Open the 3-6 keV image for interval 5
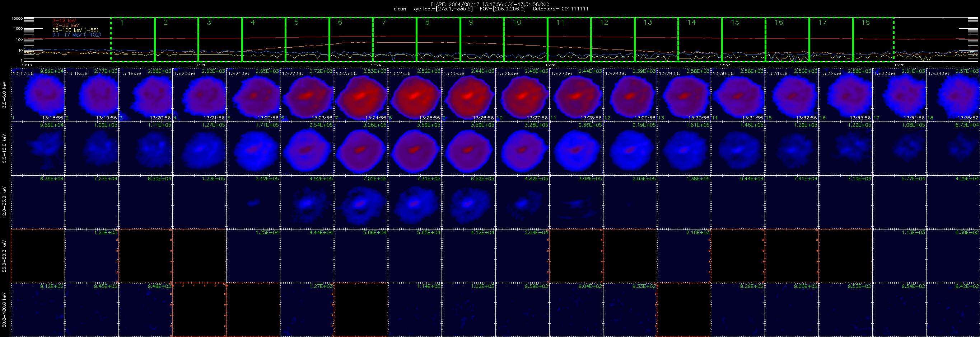 [253, 95]
